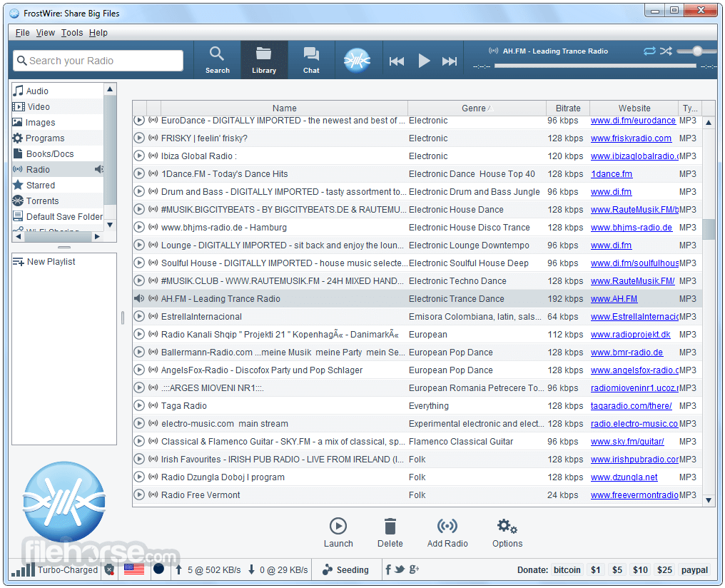
Task: Play Radio Free Vermont via row icon
Action: 138,495
